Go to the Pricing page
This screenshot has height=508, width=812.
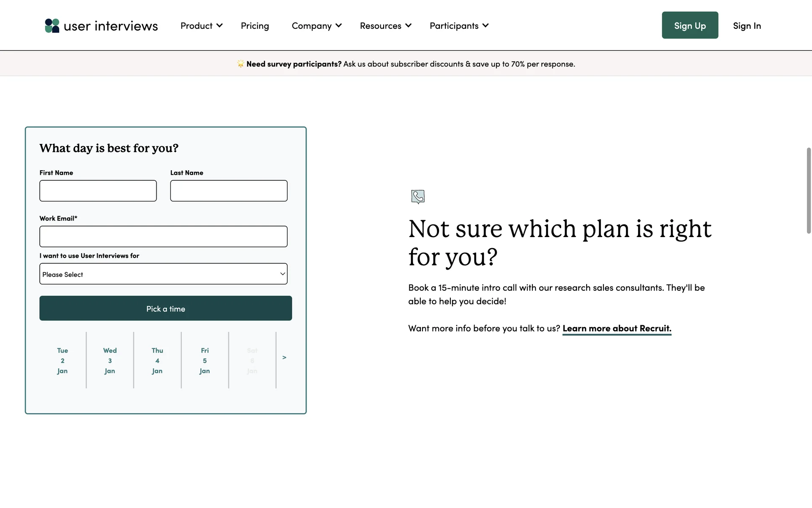[x=255, y=26]
